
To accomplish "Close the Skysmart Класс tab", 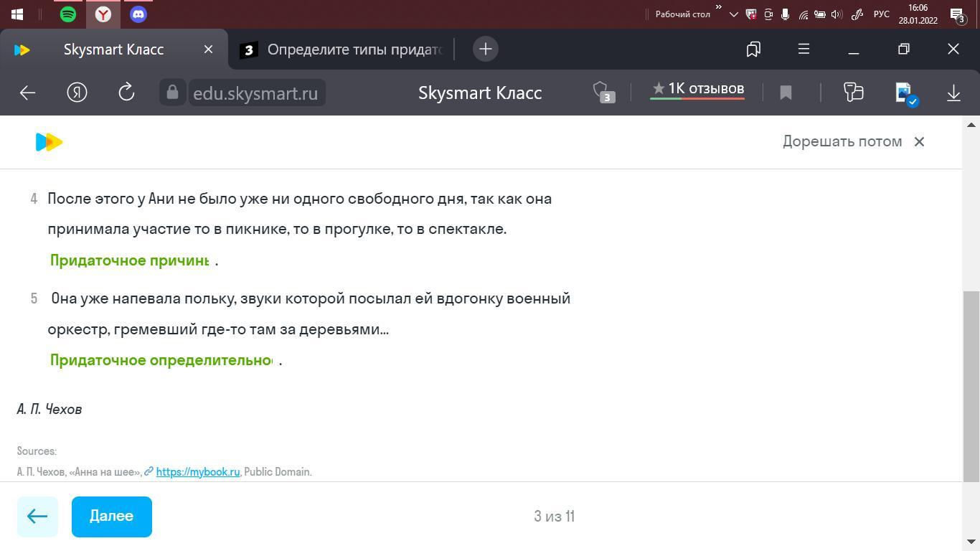I will tap(208, 50).
